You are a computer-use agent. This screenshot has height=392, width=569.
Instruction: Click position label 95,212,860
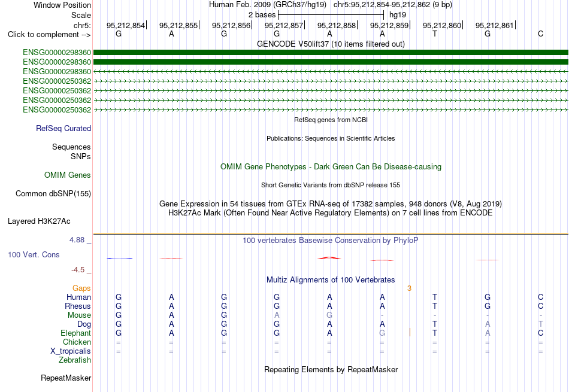click(441, 25)
